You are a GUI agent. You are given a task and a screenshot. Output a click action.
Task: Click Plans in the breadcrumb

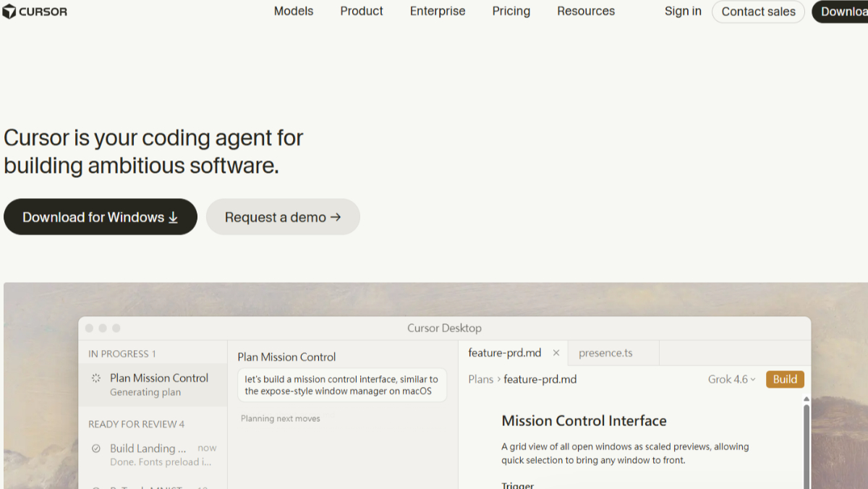click(481, 379)
